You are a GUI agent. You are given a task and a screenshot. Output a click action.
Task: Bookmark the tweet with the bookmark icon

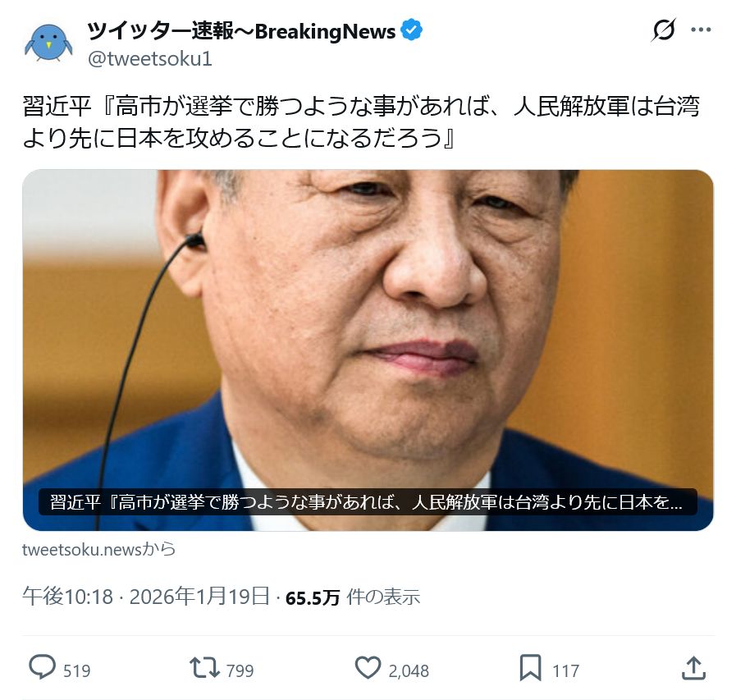coord(530,668)
